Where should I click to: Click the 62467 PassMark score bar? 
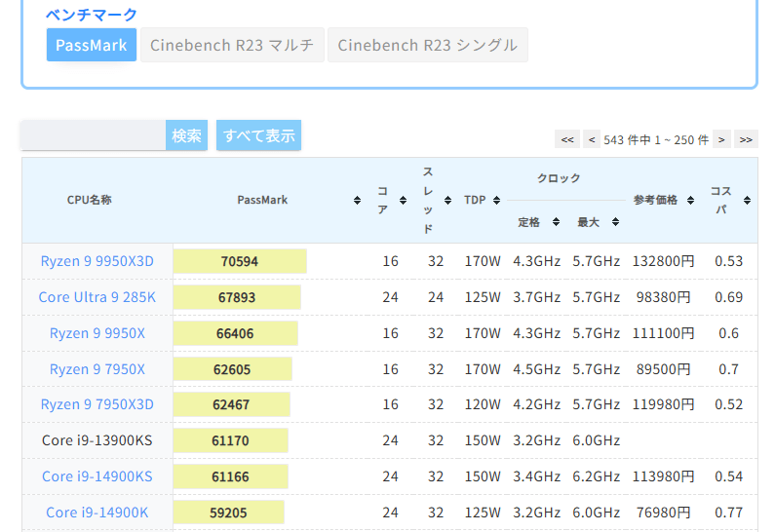click(x=231, y=404)
